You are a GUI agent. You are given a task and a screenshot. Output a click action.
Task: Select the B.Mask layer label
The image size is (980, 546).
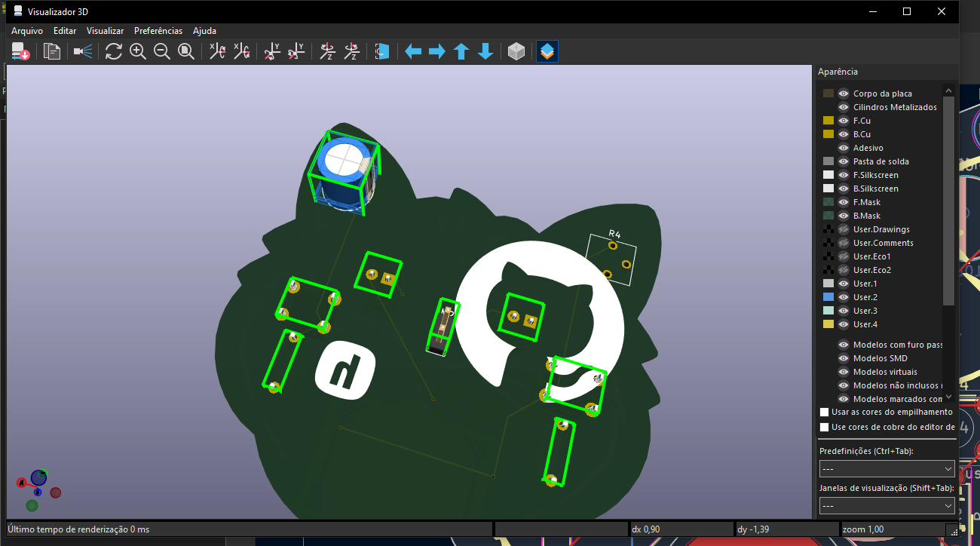pyautogui.click(x=867, y=216)
